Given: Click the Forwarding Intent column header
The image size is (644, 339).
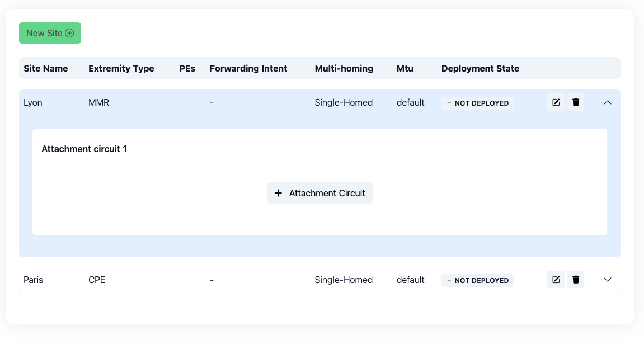Looking at the screenshot, I should click(248, 68).
